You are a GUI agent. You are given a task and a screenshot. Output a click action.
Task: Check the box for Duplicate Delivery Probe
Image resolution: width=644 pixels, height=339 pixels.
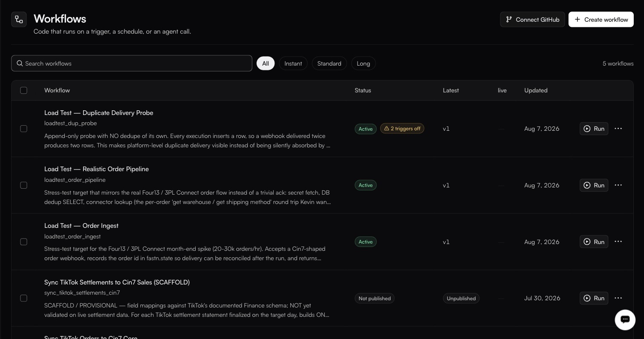24,129
